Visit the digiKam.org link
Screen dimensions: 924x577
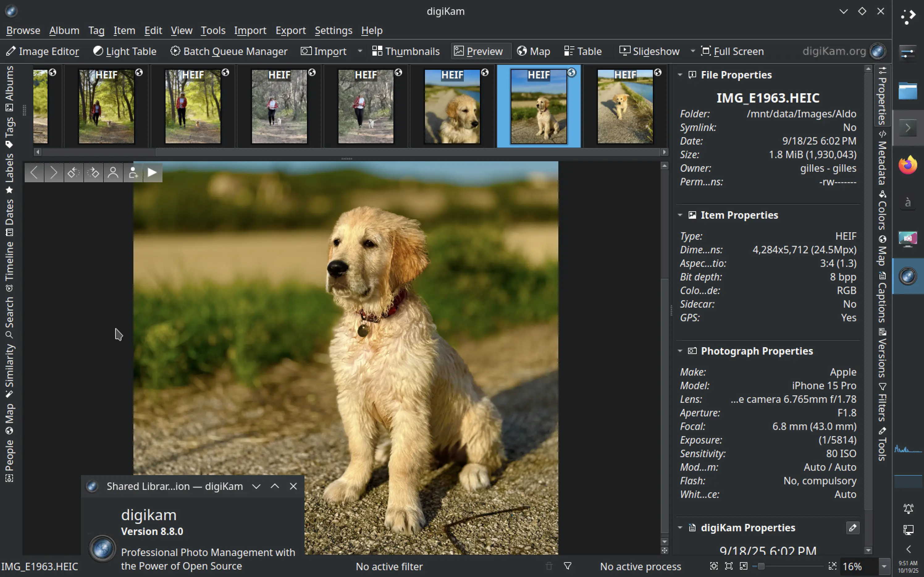coord(834,51)
